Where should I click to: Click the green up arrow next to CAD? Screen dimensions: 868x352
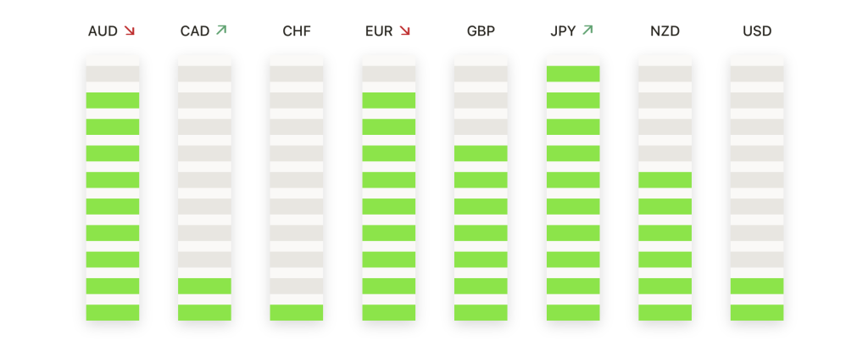pyautogui.click(x=221, y=30)
